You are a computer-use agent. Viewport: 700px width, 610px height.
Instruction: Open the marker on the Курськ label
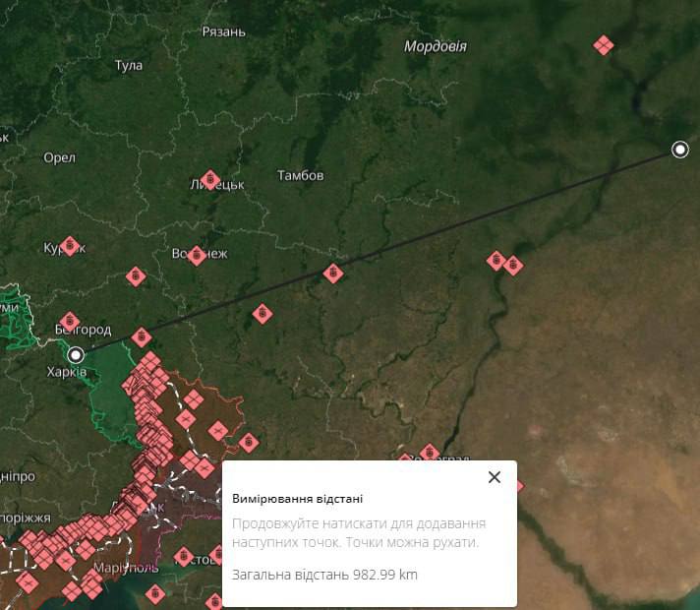[x=69, y=245]
